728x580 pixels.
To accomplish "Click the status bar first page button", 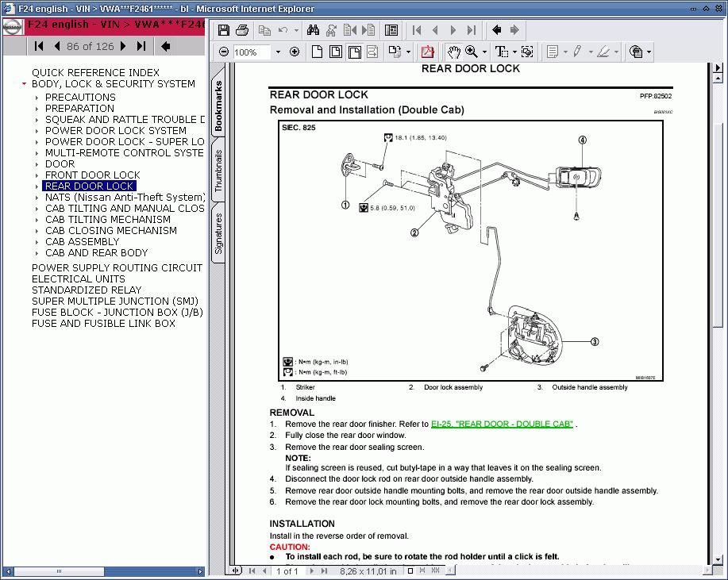I will (x=252, y=570).
